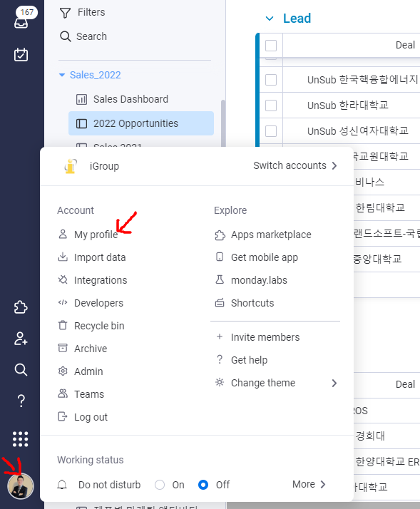The image size is (420, 509).
Task: Select Do not disturb On radio button
Action: [x=160, y=485]
